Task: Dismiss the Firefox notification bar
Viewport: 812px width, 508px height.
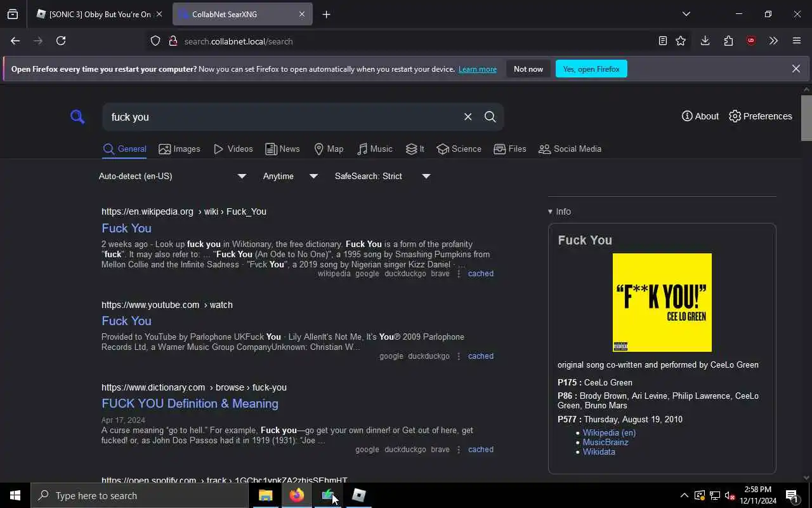Action: point(796,69)
